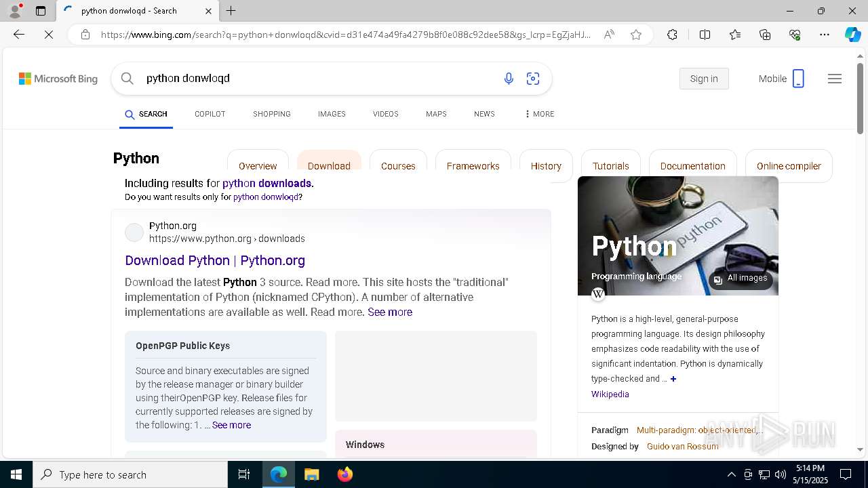The height and width of the screenshot is (488, 868).
Task: Stop loading the page
Action: pyautogui.click(x=49, y=35)
